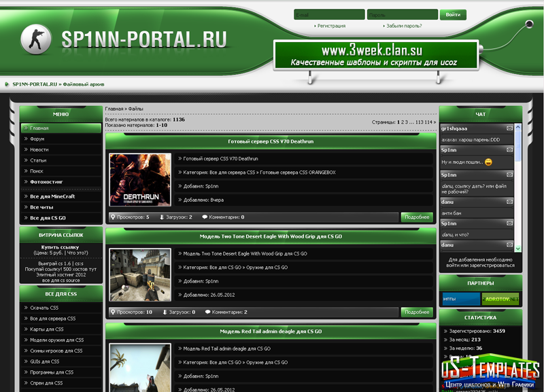Click the Войти login button
The height and width of the screenshot is (392, 544).
click(453, 14)
